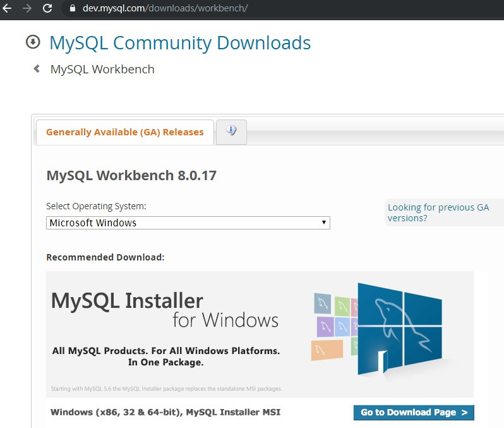Click Go to Download Page button
This screenshot has width=504, height=428.
(x=414, y=412)
